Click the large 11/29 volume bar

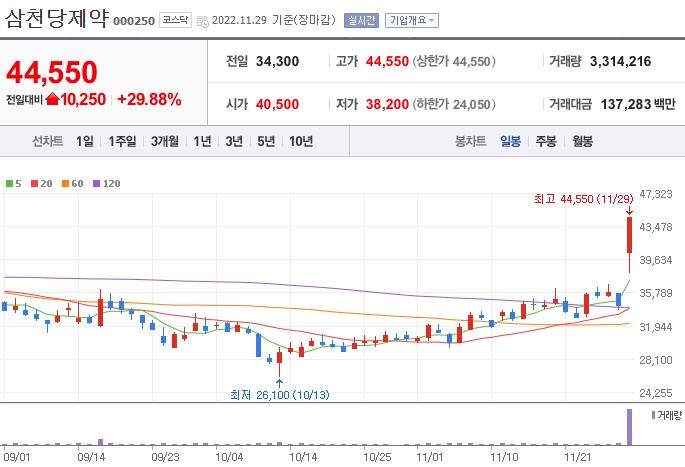tap(630, 427)
